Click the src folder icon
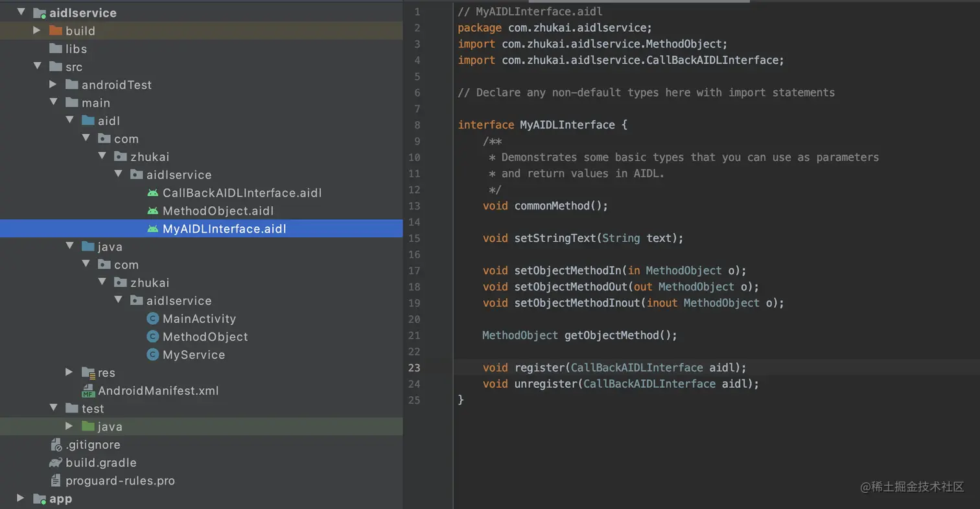 56,67
